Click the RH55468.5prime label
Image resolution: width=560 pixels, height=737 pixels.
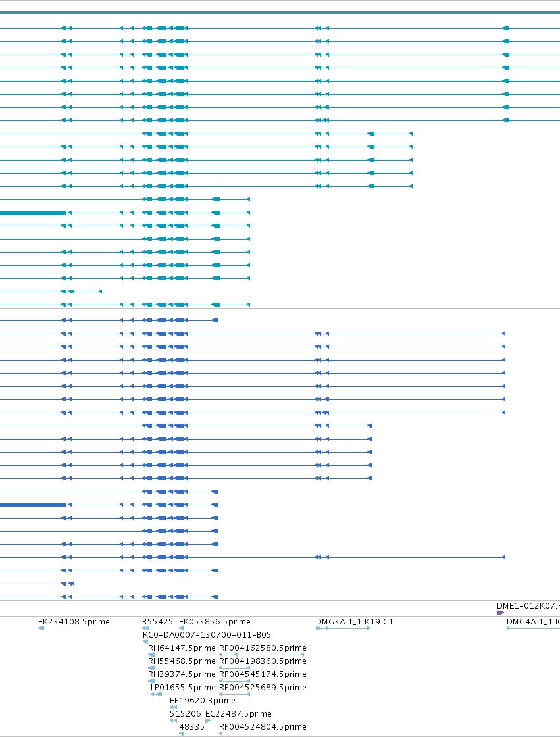(x=182, y=661)
